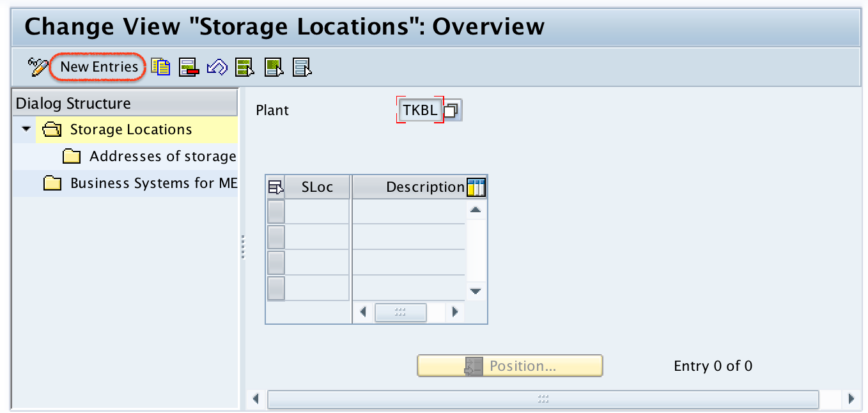Select the last table row selector

pos(275,288)
